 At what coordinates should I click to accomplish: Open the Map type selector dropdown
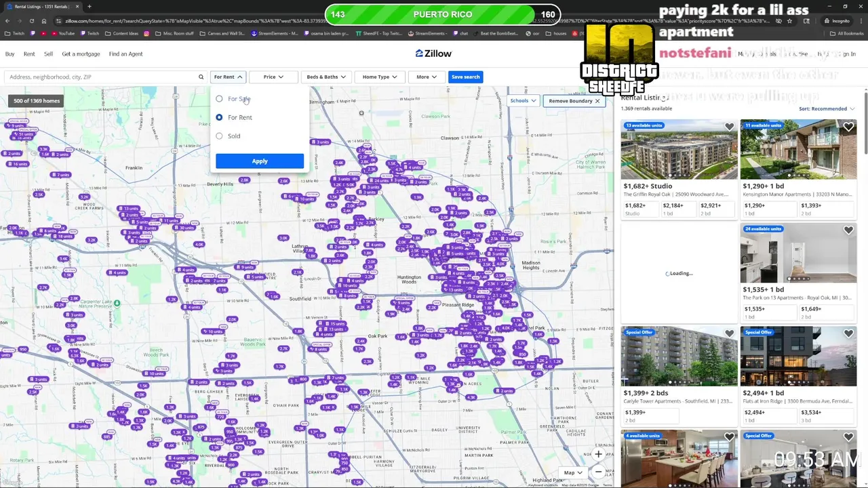(573, 472)
